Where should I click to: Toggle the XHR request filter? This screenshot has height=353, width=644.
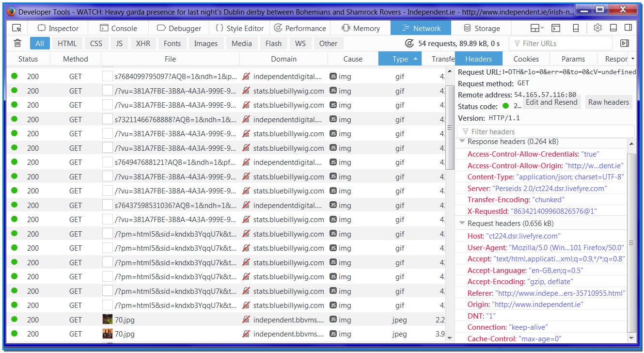[143, 43]
